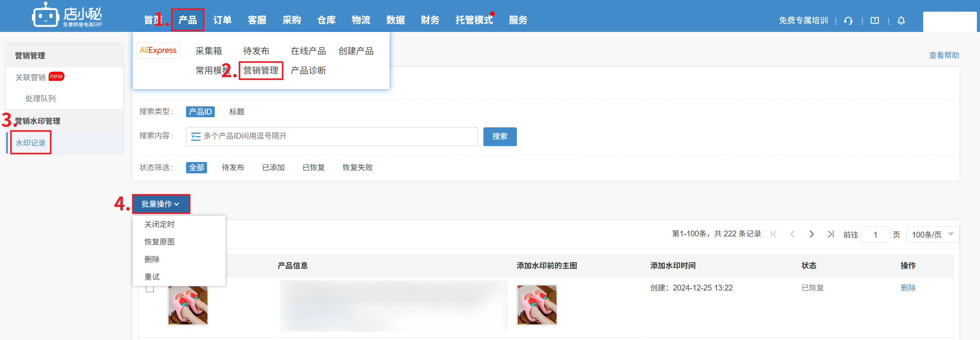980x340 pixels.
Task: Focus the product ID search input
Action: click(x=339, y=136)
